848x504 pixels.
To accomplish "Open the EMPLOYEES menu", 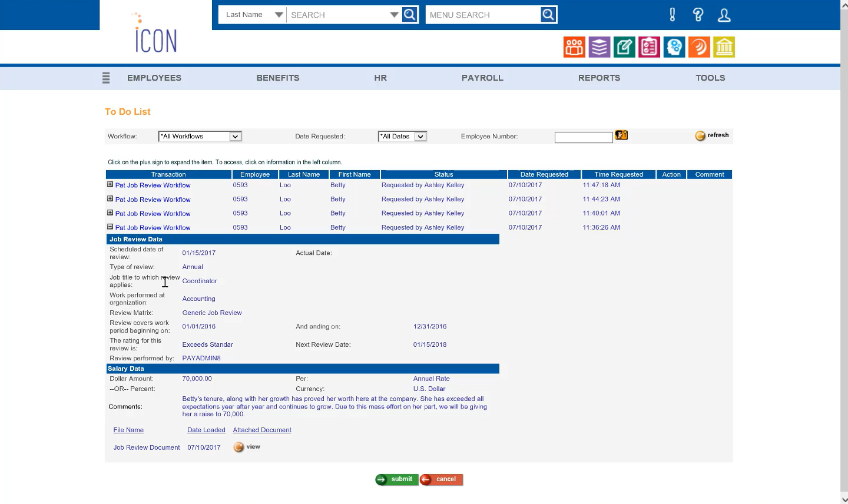I will tap(154, 78).
